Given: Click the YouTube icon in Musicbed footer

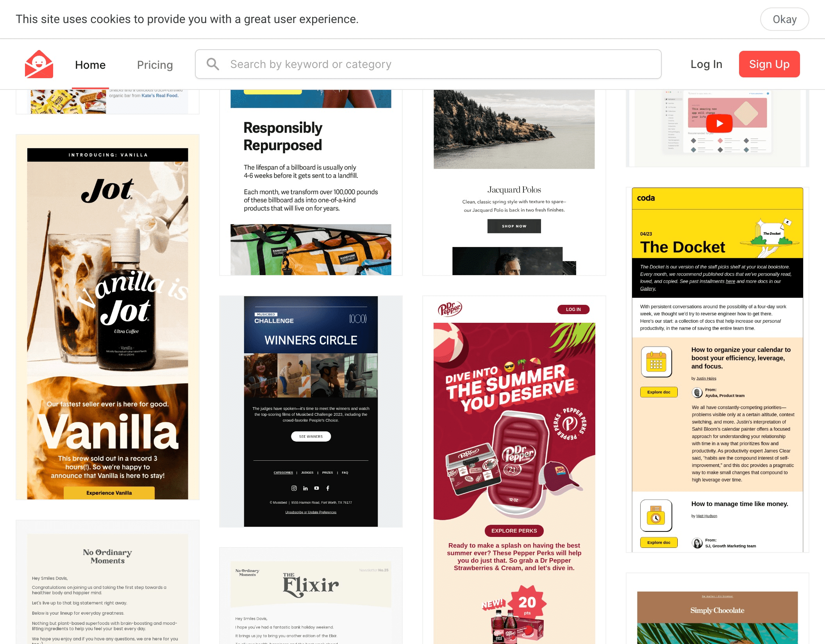Looking at the screenshot, I should coord(316,488).
